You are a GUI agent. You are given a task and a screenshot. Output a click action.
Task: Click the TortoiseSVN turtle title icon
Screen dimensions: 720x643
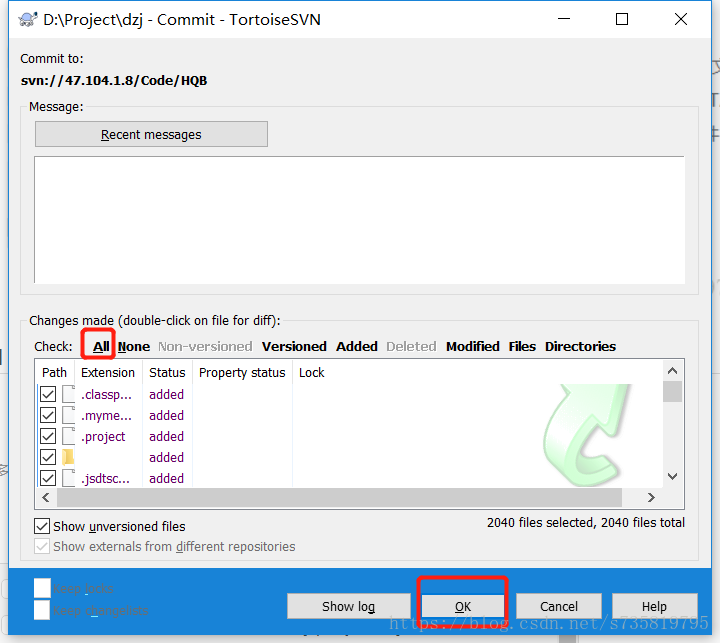point(28,19)
